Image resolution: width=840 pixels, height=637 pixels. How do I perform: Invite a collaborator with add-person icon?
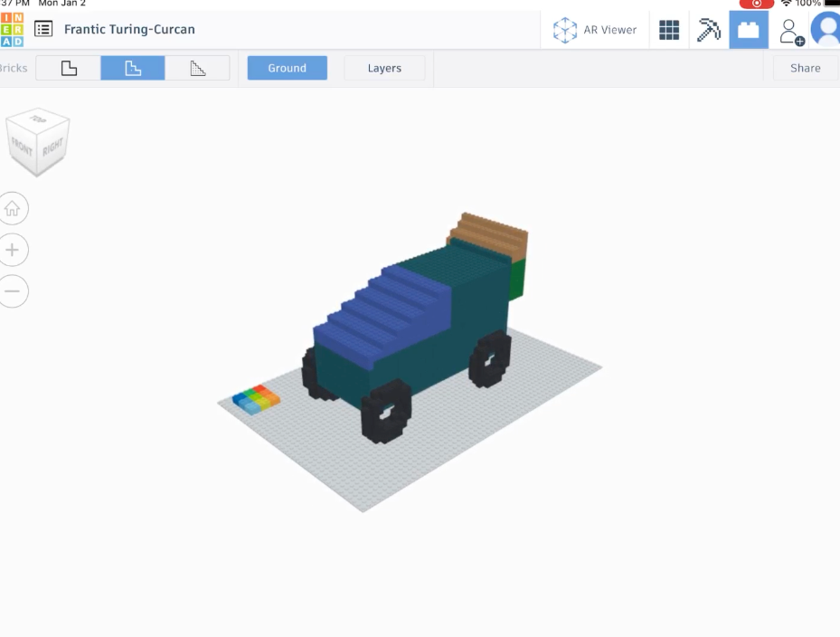(791, 33)
